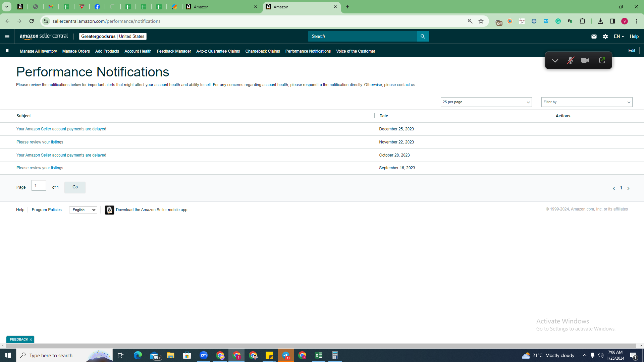
Task: Open Zoom from the taskbar
Action: coord(204,355)
